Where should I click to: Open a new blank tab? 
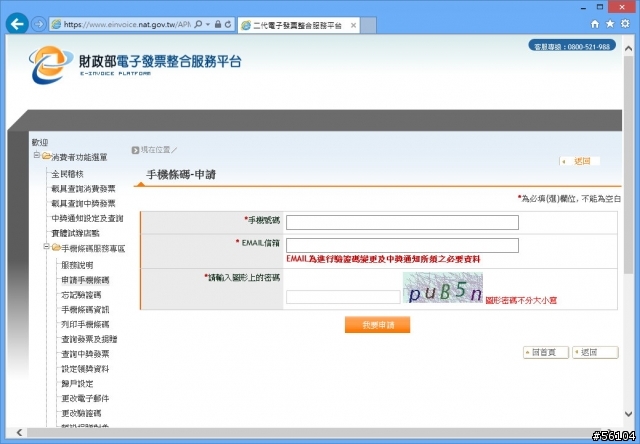click(369, 25)
